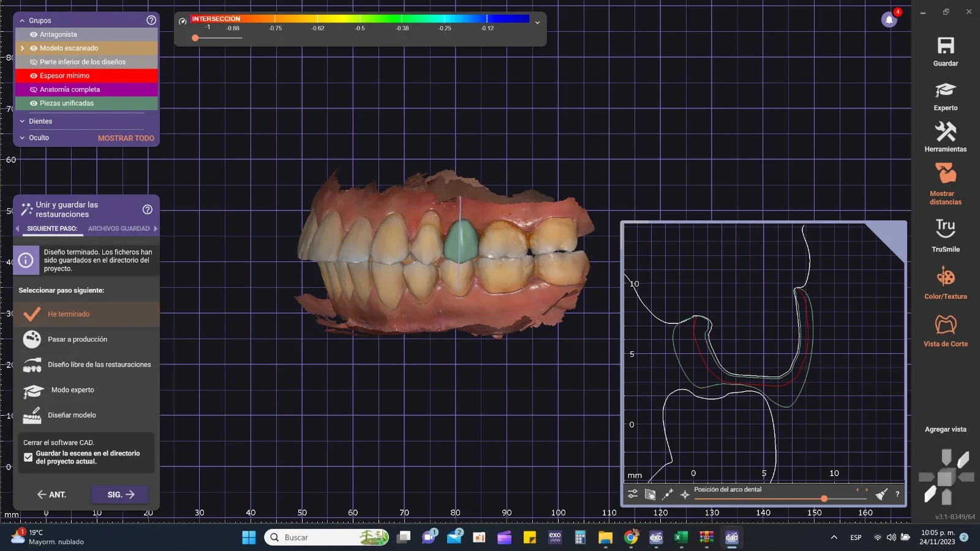The width and height of the screenshot is (980, 551).
Task: Show the Anatomía completa layer
Action: (x=34, y=90)
